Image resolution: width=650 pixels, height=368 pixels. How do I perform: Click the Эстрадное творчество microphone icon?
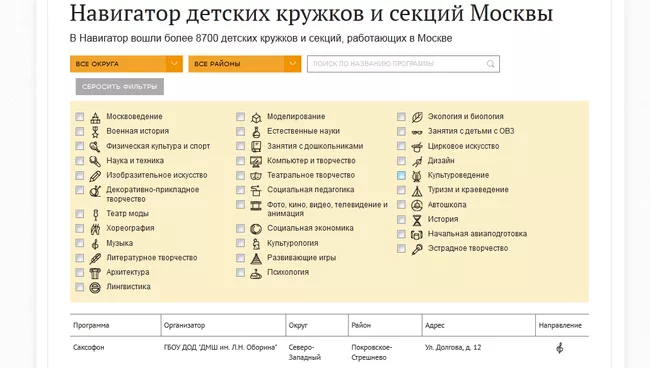pos(417,249)
